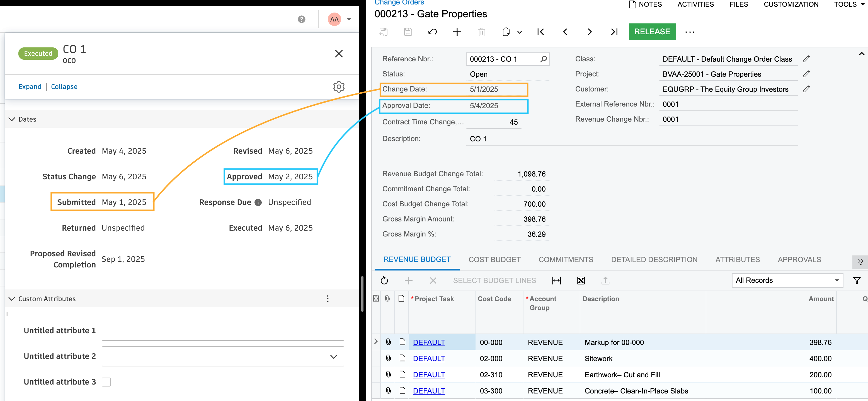Collapse the Custom Attributes section
The image size is (868, 401).
pos(12,299)
